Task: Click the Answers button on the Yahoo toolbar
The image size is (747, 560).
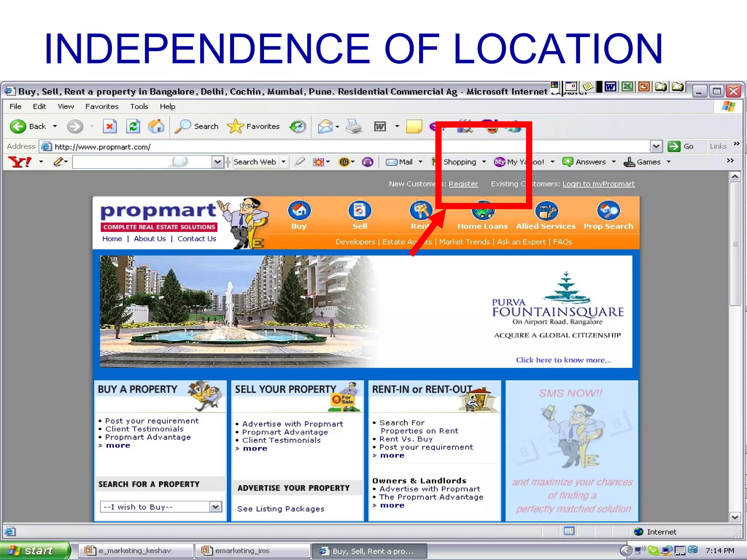Action: tap(584, 162)
